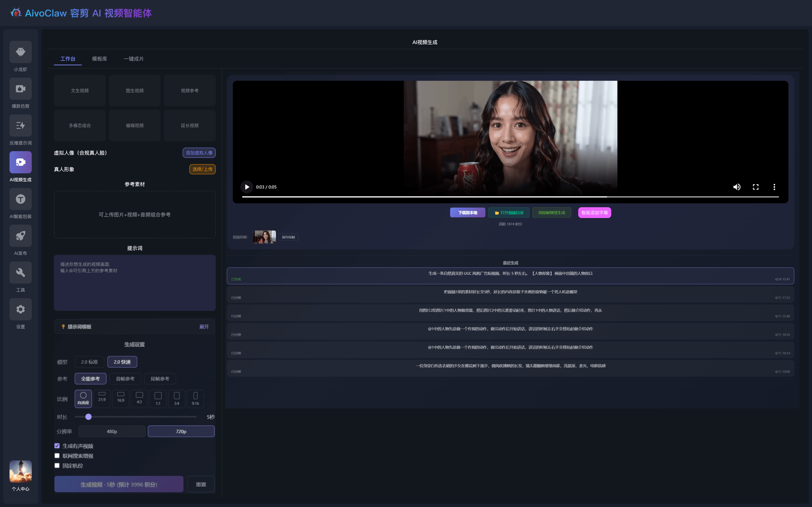This screenshot has height=507, width=812.
Task: Click the 下载到本地 button
Action: coord(468,213)
